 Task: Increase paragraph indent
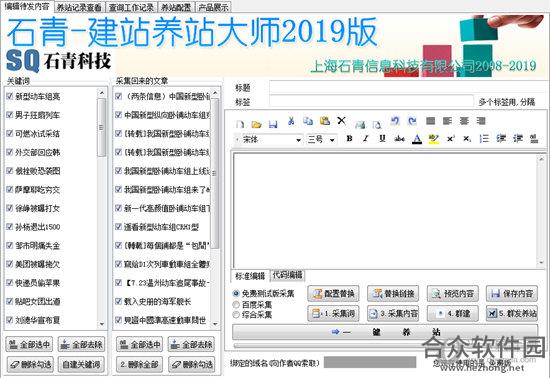point(518,139)
